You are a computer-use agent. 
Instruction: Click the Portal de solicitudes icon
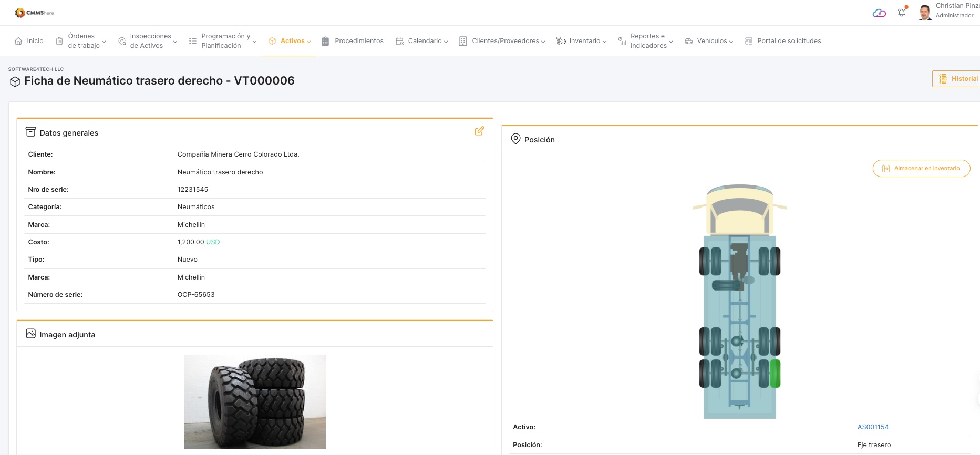coord(749,41)
